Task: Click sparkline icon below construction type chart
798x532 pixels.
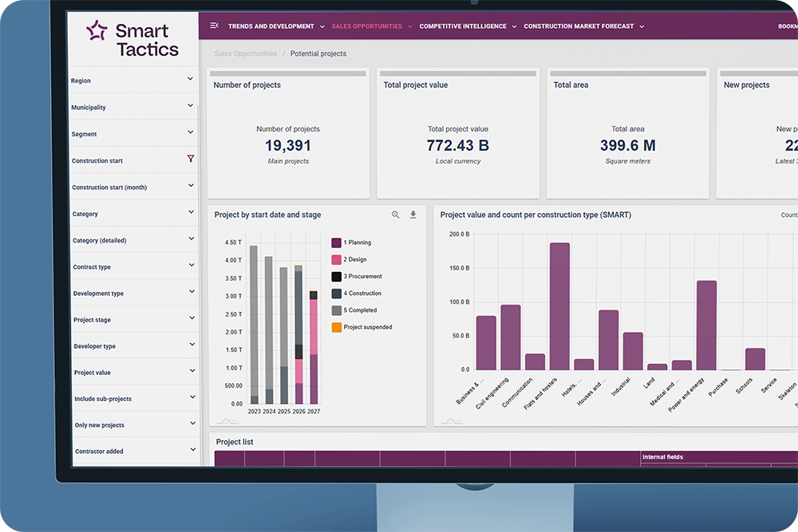Action: click(452, 421)
